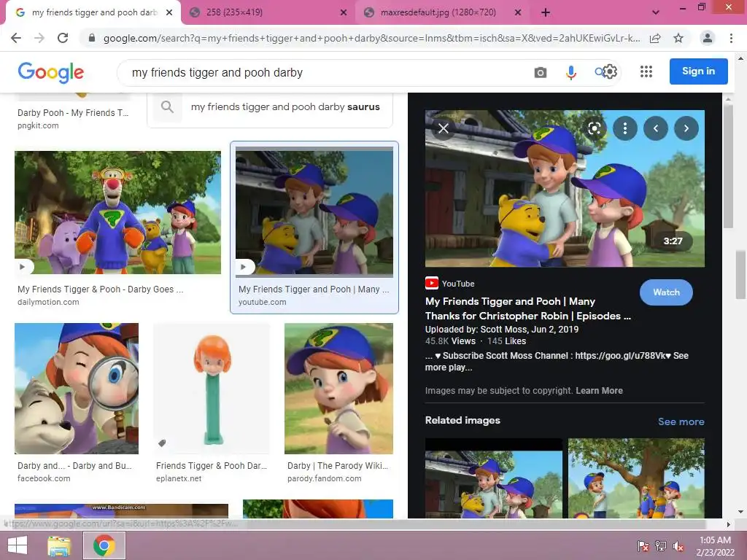Image resolution: width=747 pixels, height=560 pixels.
Task: Click the Sign in button
Action: pyautogui.click(x=698, y=71)
